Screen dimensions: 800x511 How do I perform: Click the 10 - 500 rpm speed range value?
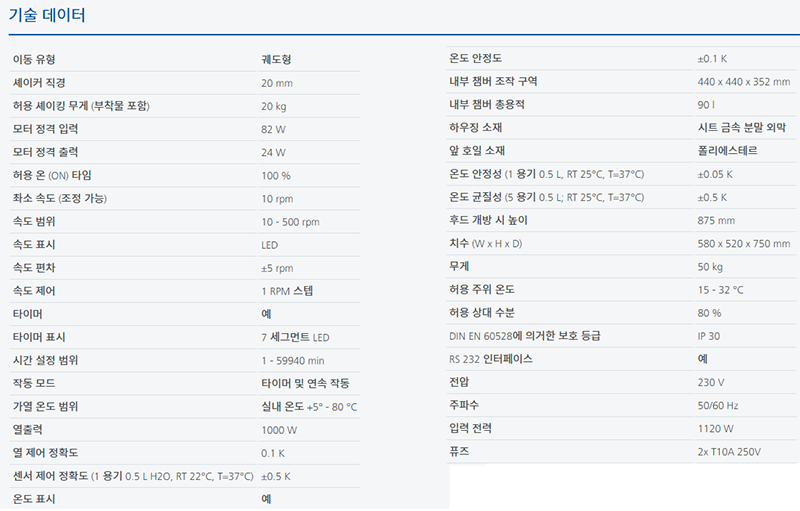coord(290,222)
